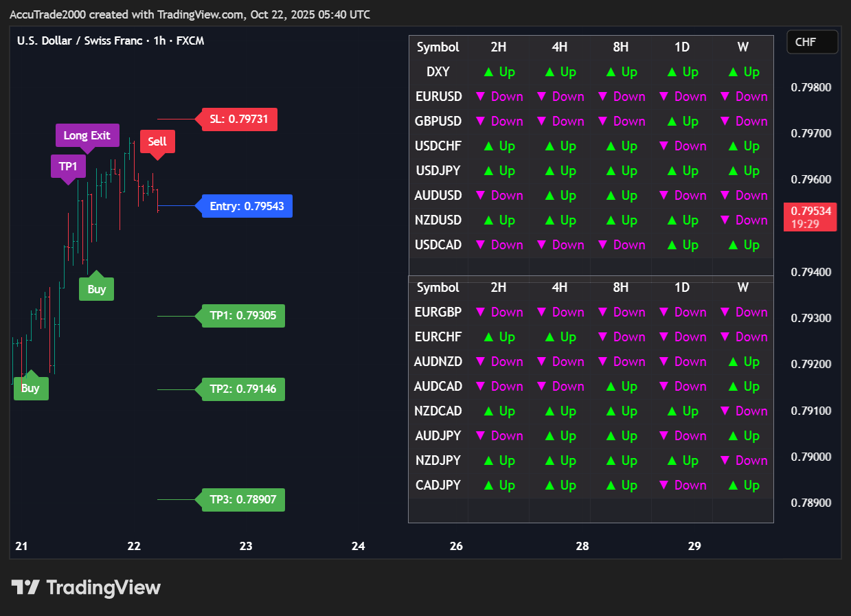Click the TradingView logo
Screen dimensions: 851x616
[86, 587]
